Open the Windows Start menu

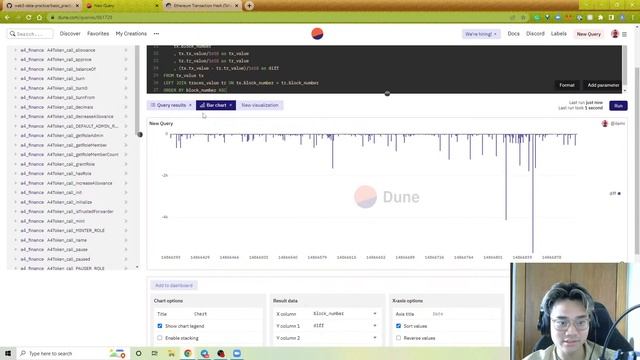tap(8, 353)
